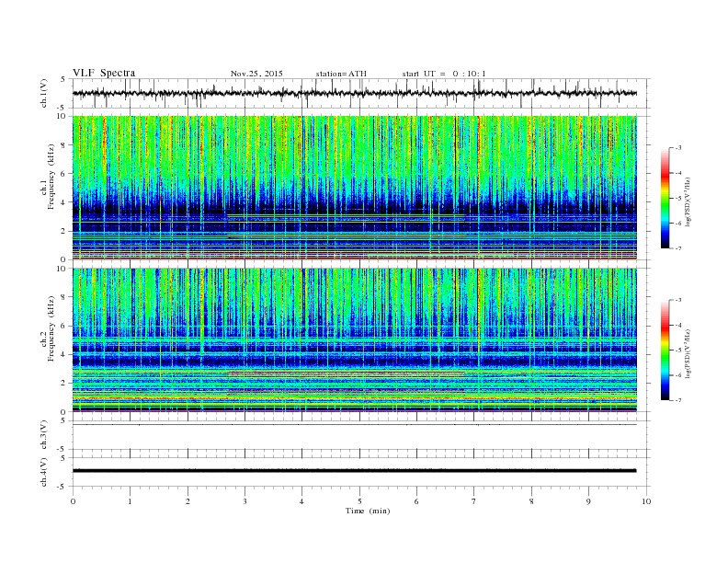Click the "7" tick on the time axis
This screenshot has width=728, height=563.
(x=474, y=501)
